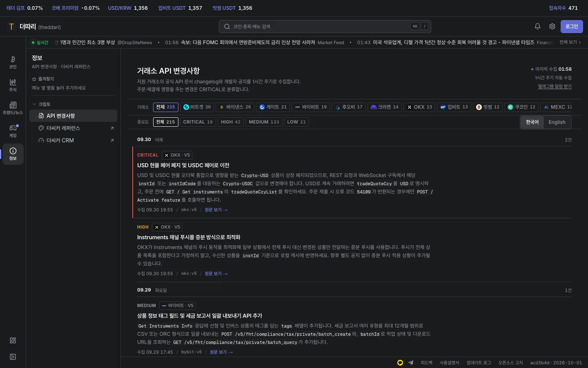Screen dimensions: 588x368
Task: Filter importance by MEDIUM 133
Action: (264, 122)
